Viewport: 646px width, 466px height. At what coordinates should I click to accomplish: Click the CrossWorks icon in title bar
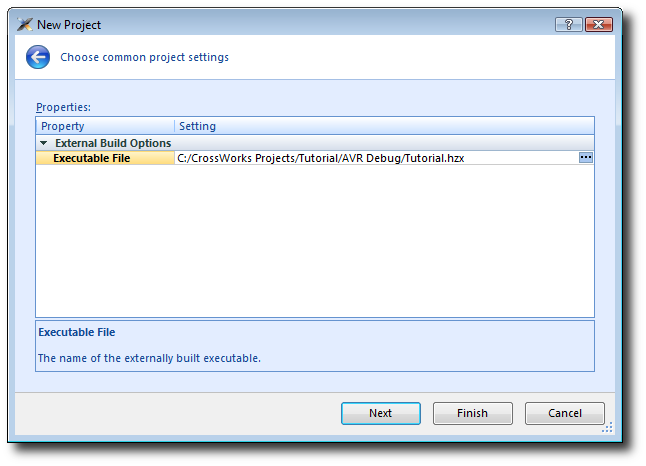tap(25, 24)
